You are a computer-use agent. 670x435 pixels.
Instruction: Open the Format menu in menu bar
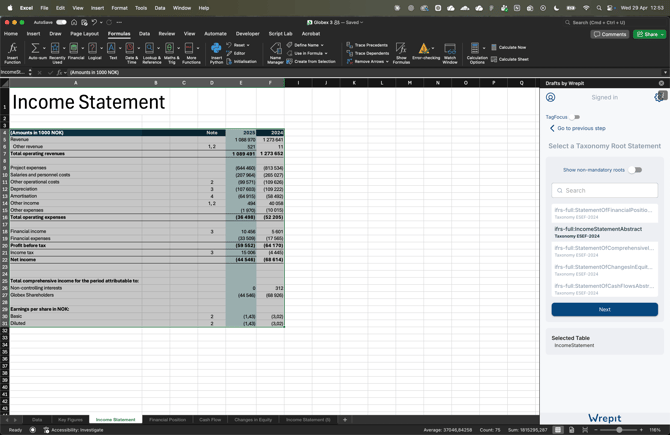pyautogui.click(x=119, y=8)
